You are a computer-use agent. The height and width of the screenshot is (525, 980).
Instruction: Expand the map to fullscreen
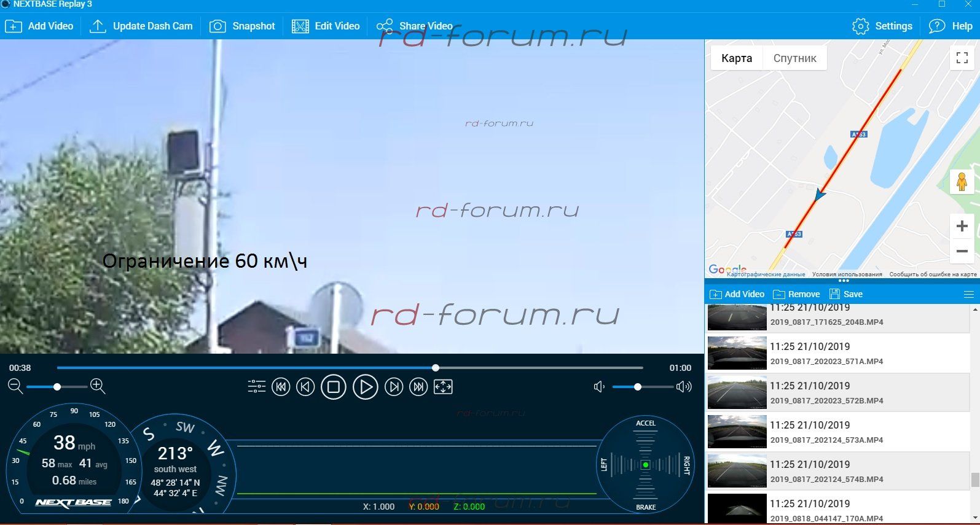(x=962, y=58)
